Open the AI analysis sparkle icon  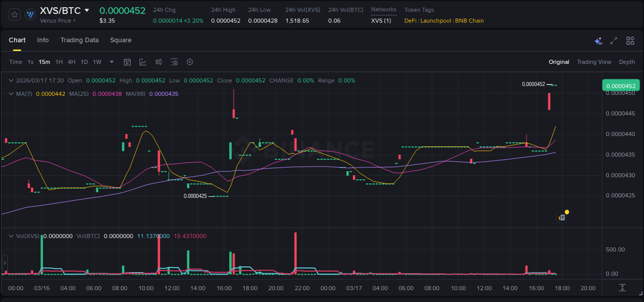pyautogui.click(x=598, y=41)
